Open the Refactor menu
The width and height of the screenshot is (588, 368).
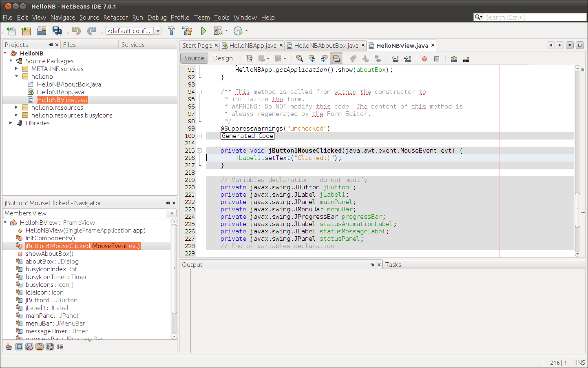coord(115,18)
